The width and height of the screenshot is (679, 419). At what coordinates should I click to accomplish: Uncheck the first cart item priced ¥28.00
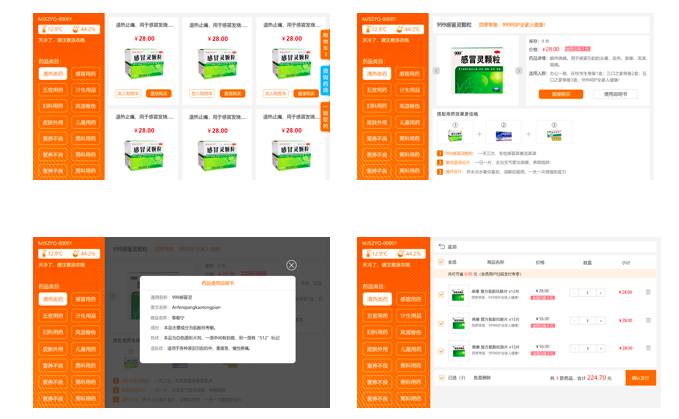(x=441, y=294)
